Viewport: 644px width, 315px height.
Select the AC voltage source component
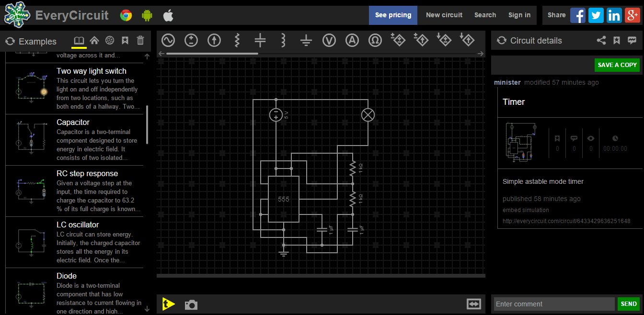tap(168, 40)
